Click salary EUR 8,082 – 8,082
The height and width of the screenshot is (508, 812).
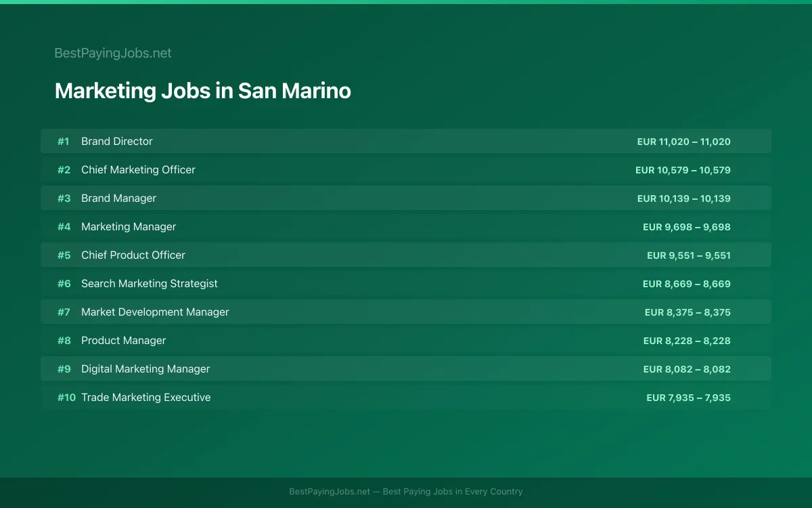point(687,369)
